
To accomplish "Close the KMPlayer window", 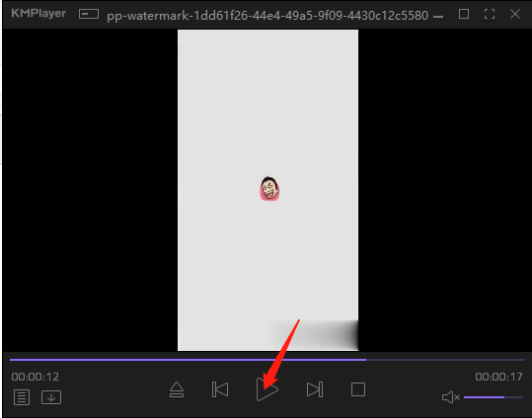I will (x=515, y=14).
